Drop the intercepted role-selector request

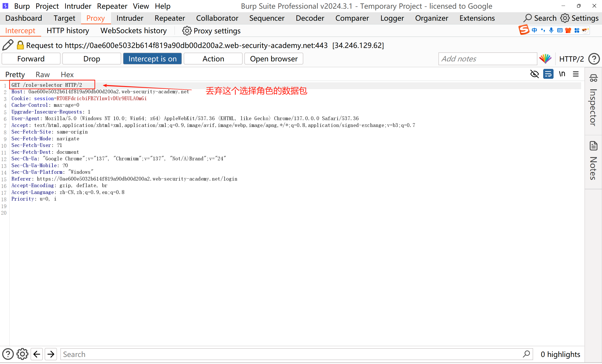pos(92,59)
